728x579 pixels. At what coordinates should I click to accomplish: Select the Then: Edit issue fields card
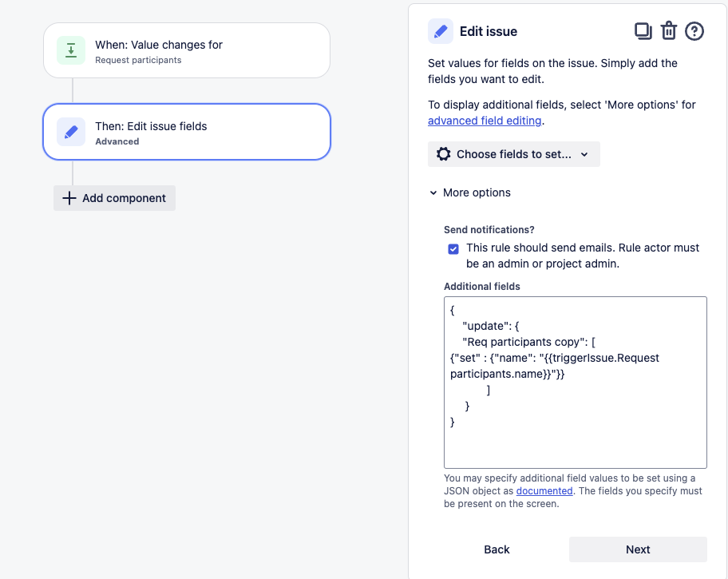coord(187,132)
